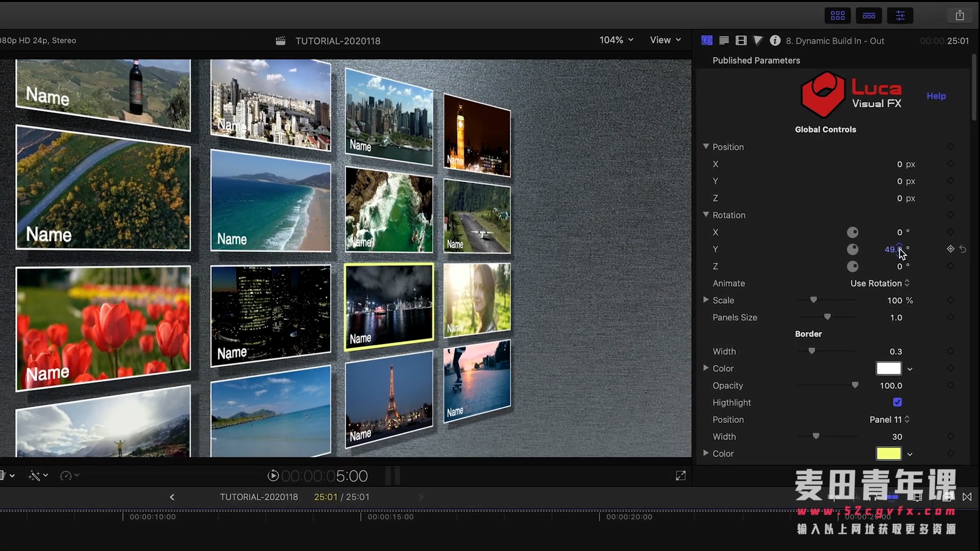Click the tulip field thumbnail panel
980x551 pixels.
coord(103,327)
